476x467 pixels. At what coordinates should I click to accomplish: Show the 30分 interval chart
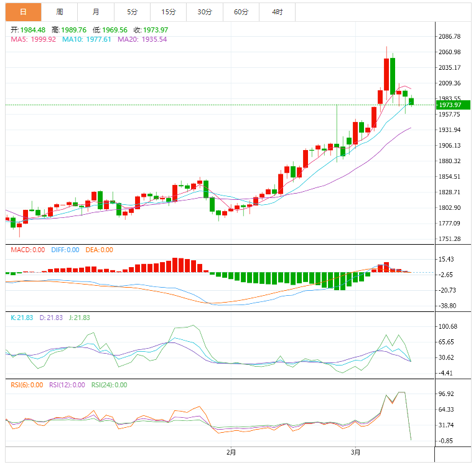(x=204, y=12)
